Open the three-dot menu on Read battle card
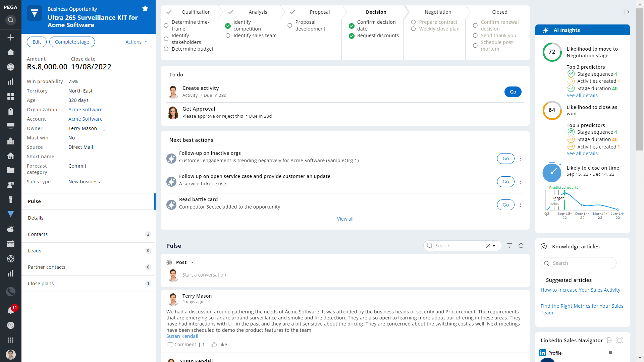This screenshot has height=362, width=644. click(520, 205)
